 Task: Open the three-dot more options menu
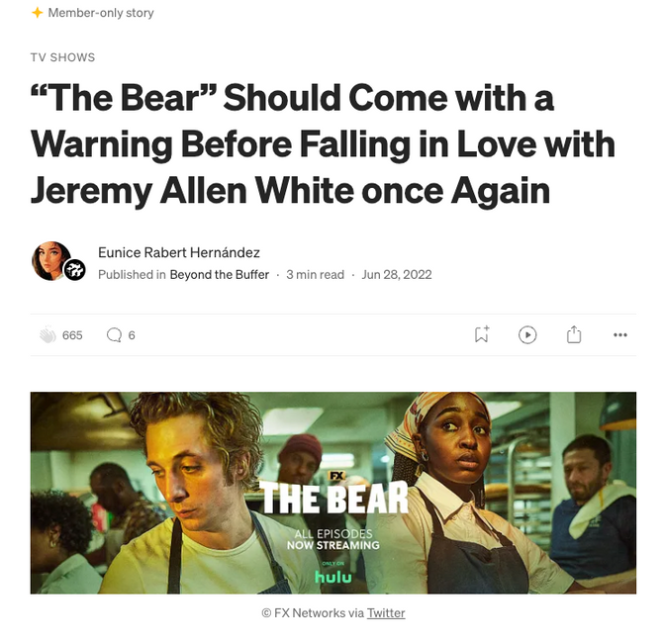click(x=620, y=335)
